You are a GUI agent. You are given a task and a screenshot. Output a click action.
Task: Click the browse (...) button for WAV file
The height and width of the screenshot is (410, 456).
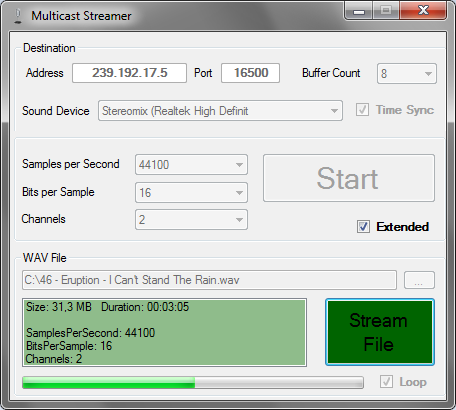tap(419, 280)
